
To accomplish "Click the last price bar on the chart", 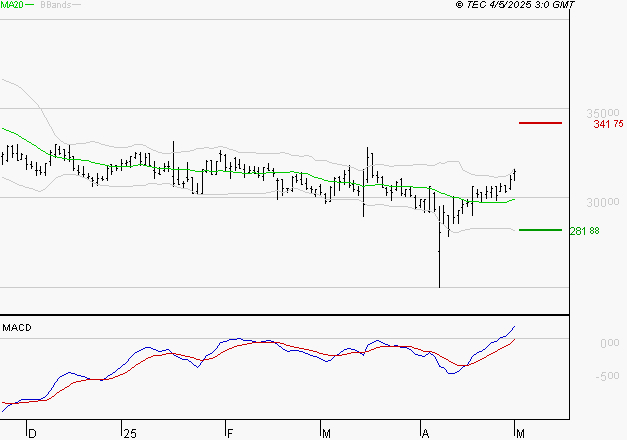I will coord(515,175).
